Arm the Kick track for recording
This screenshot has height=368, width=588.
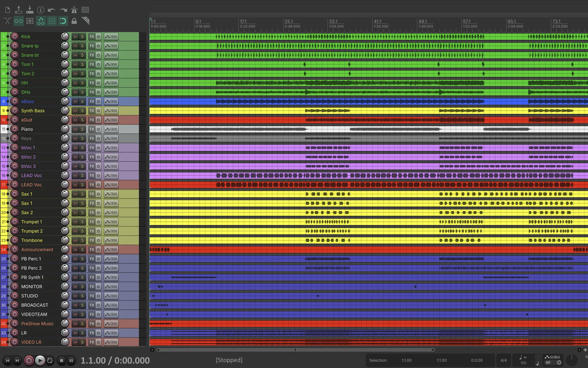pyautogui.click(x=14, y=36)
